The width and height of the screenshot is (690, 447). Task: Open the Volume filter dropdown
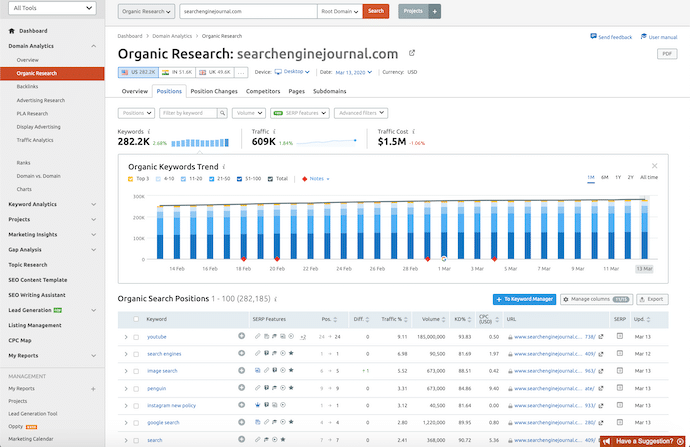click(x=249, y=113)
